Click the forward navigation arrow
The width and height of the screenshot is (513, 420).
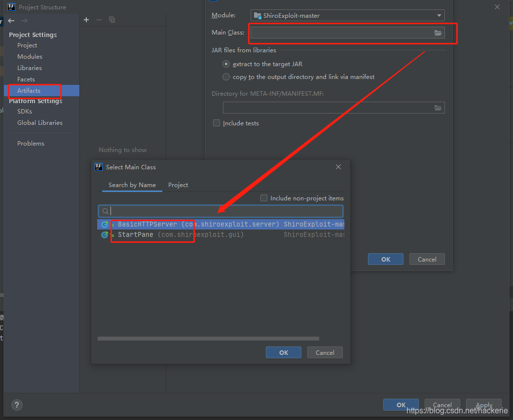click(24, 21)
